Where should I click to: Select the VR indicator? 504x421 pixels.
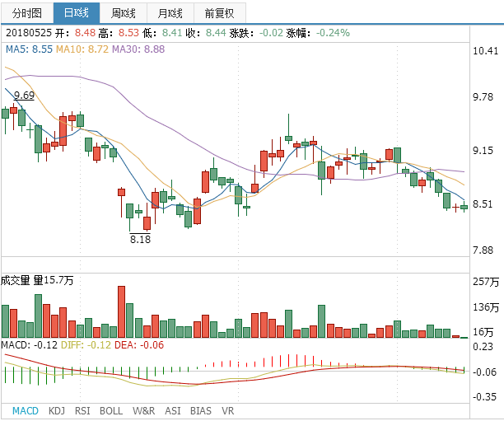(228, 411)
